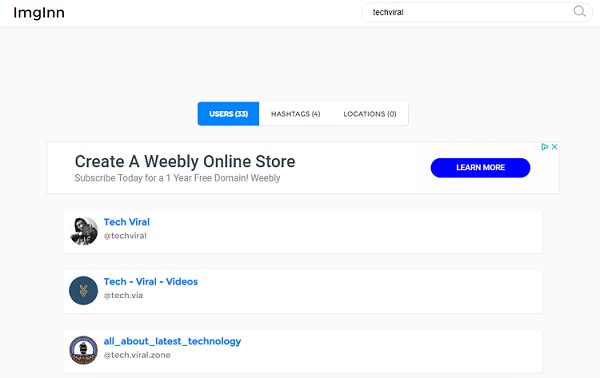Click the @tech.viral.zone username text

[137, 355]
